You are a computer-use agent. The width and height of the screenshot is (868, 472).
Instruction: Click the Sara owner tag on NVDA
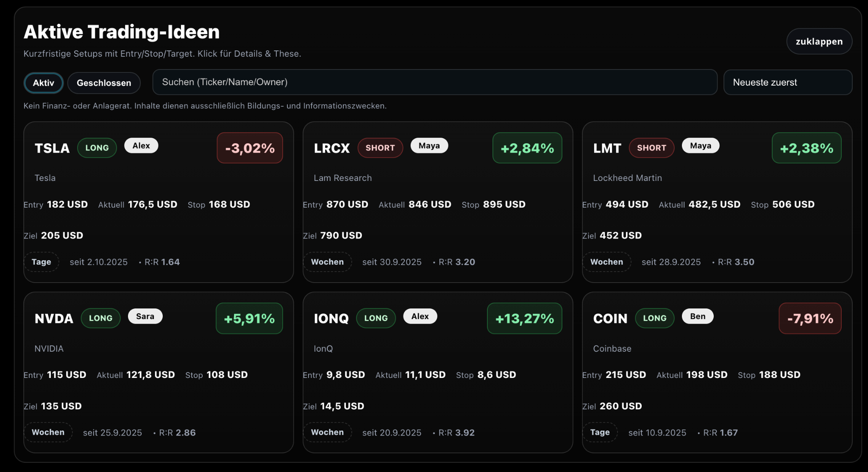145,316
